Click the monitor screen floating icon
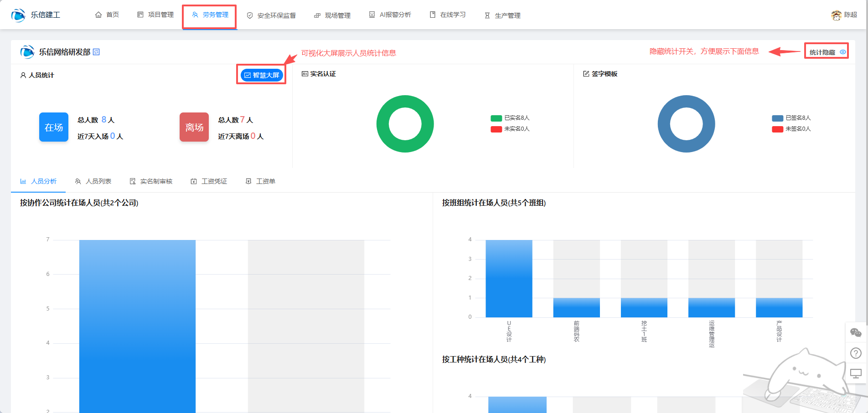This screenshot has height=413, width=868. coord(856,373)
